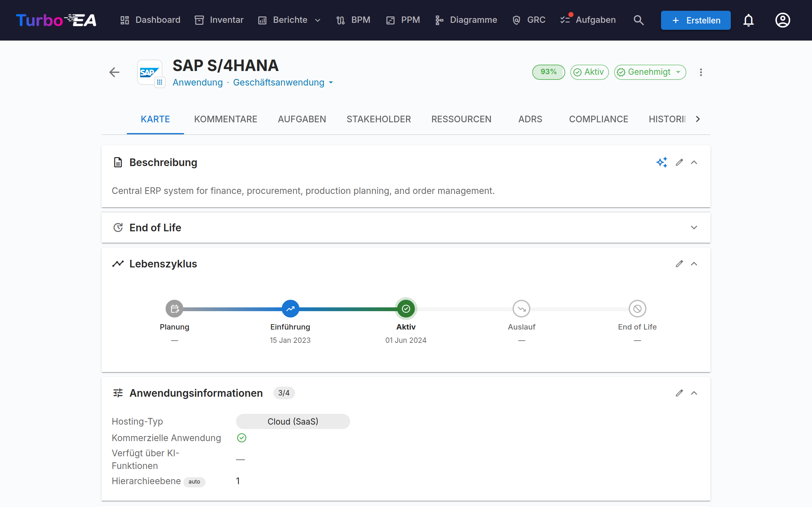Image resolution: width=812 pixels, height=507 pixels.
Task: Click the Kommerzielle Anwendung green checkmark
Action: coord(242,438)
